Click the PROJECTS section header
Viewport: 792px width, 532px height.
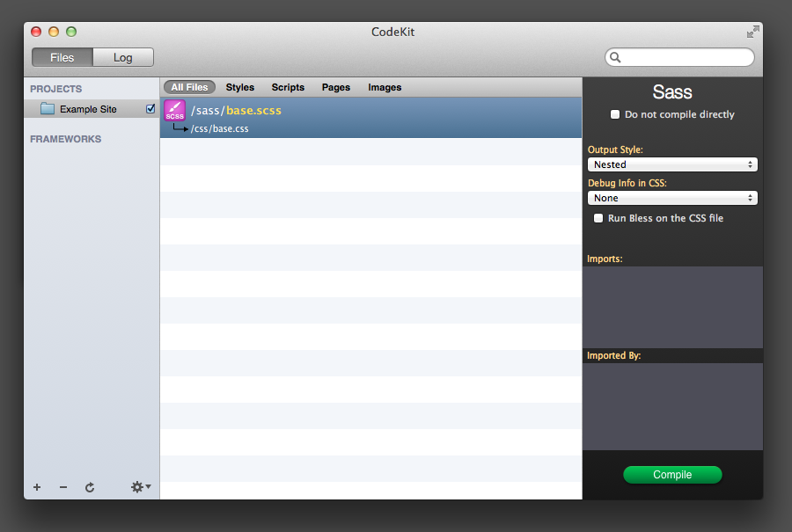pyautogui.click(x=55, y=89)
